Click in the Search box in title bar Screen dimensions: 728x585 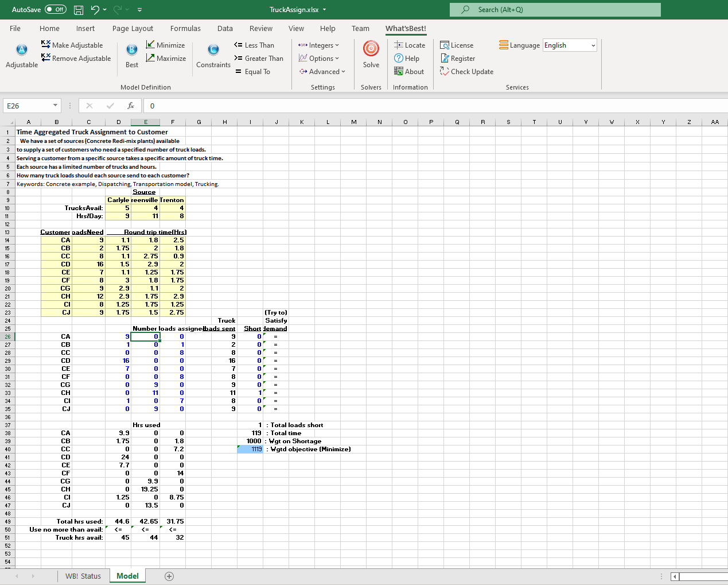point(555,10)
